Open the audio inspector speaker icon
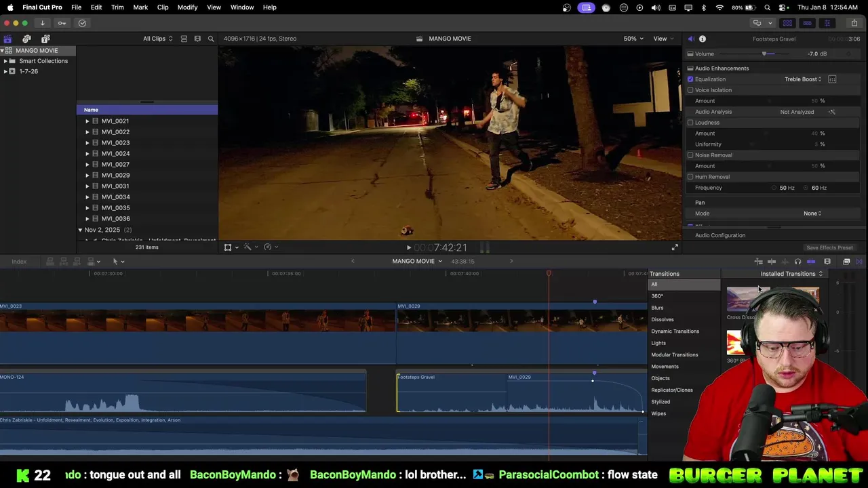This screenshot has width=868, height=488. pos(690,39)
